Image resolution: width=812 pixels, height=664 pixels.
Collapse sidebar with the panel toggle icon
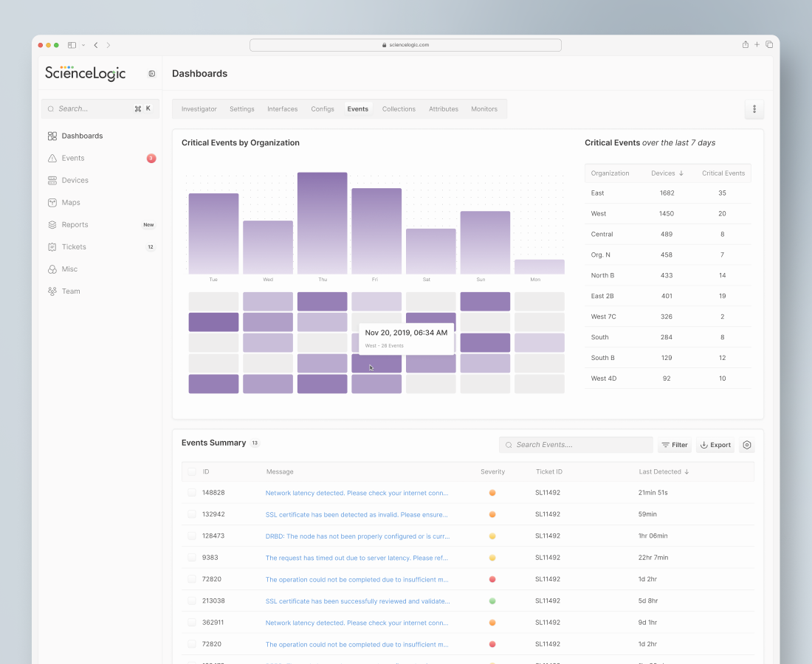(x=152, y=74)
